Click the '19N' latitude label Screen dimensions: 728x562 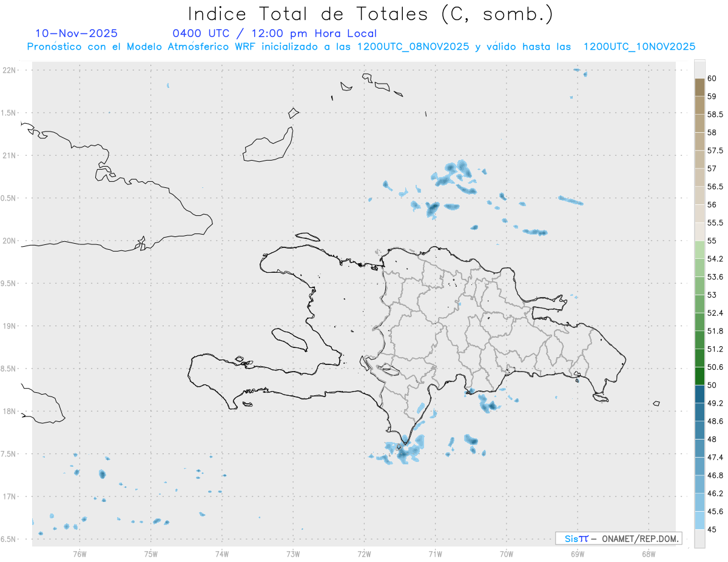click(x=8, y=326)
